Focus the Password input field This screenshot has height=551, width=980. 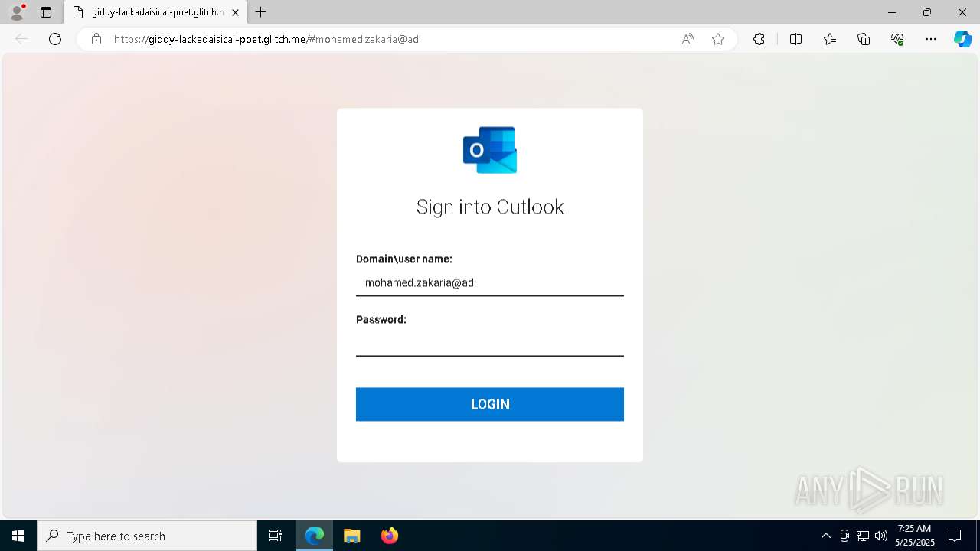(x=490, y=343)
